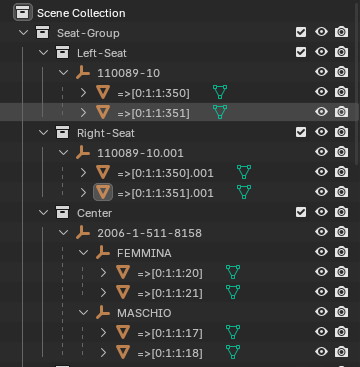This screenshot has height=367, width=360.
Task: Uncheck the Seat-Group exclude checkbox
Action: click(x=301, y=32)
